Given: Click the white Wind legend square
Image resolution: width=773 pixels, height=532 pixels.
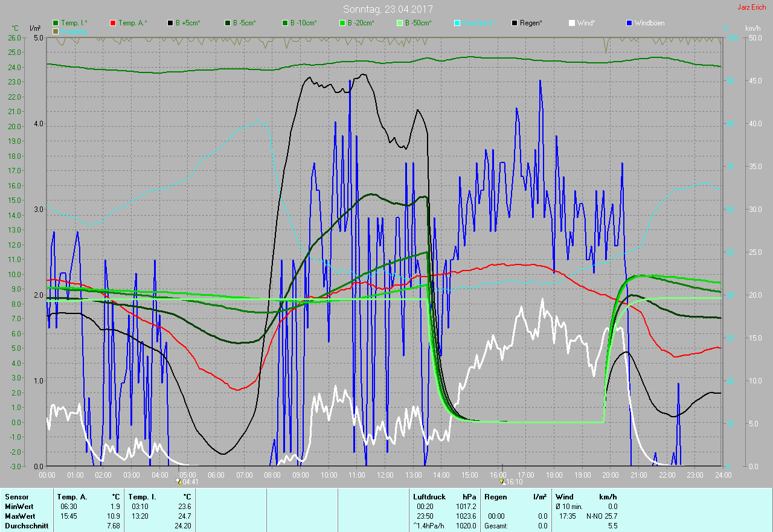Looking at the screenshot, I should point(572,23).
